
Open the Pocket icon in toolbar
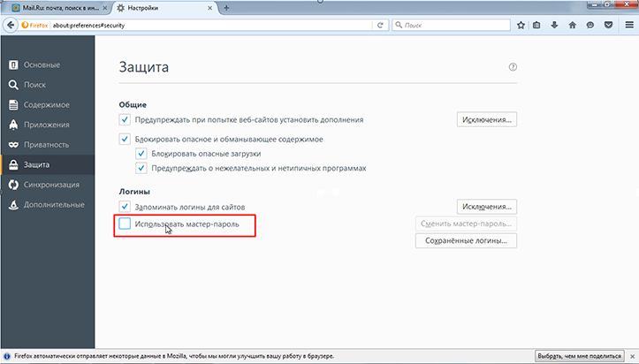(x=606, y=25)
